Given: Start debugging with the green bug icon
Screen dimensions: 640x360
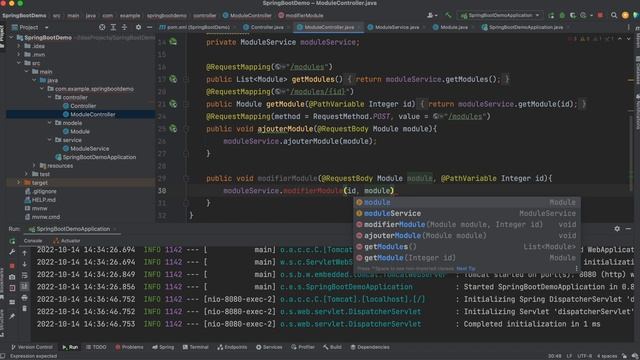Looking at the screenshot, I should tap(562, 16).
